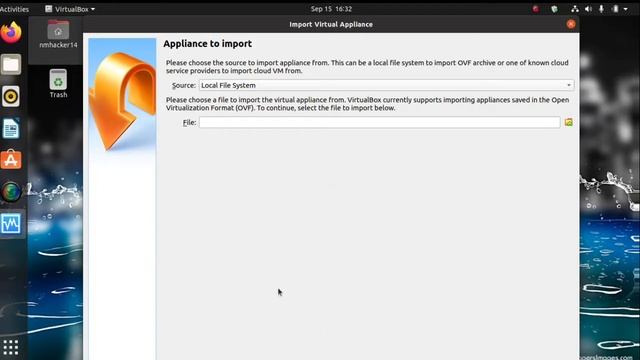Open the nmhacker14 home folder on desktop

(58, 34)
